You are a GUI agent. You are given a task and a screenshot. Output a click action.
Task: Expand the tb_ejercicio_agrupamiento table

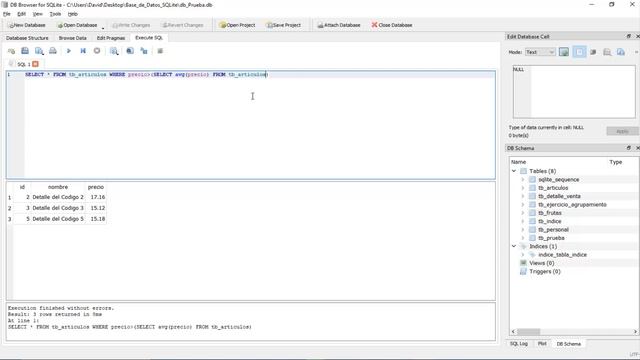click(523, 204)
